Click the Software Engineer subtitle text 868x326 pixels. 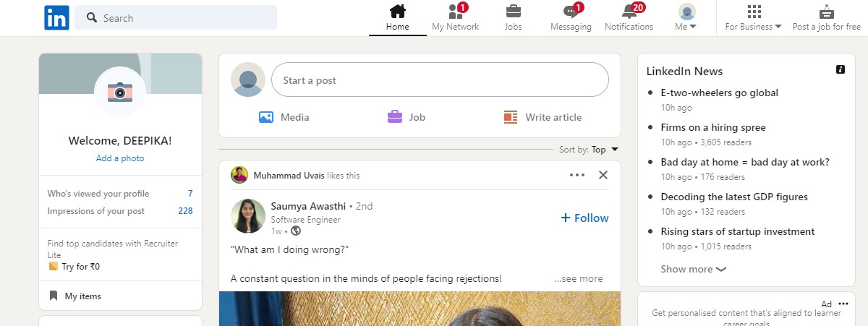point(305,220)
